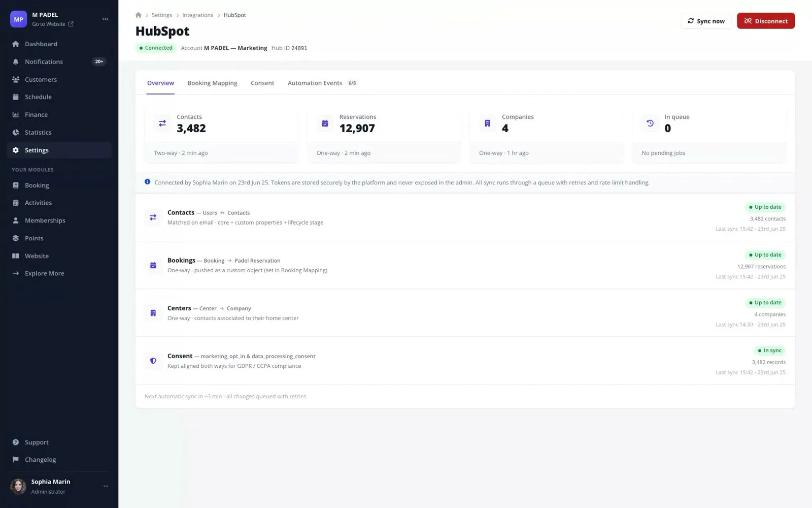Click the 12,907 reservations count text
This screenshot has width=812, height=508.
tap(761, 267)
